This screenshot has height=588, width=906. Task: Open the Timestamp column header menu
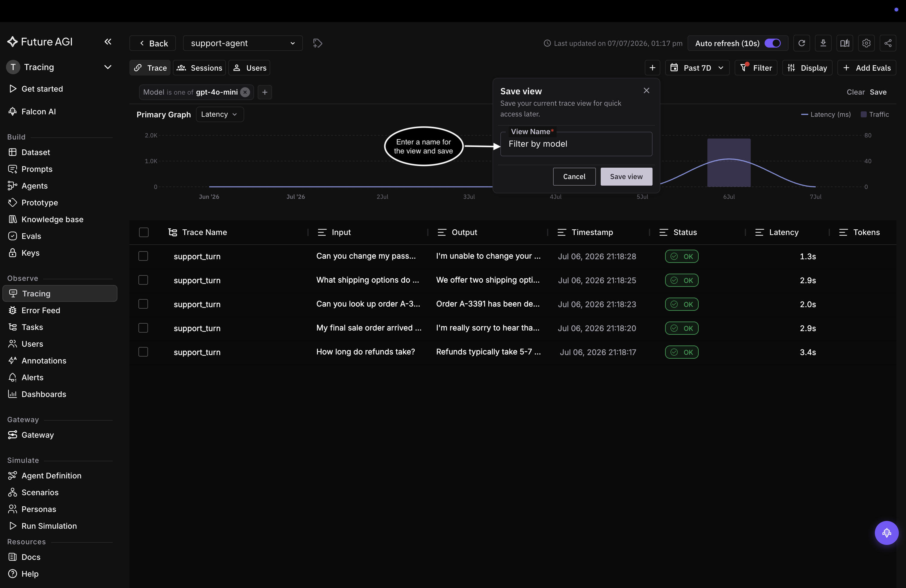click(x=561, y=232)
